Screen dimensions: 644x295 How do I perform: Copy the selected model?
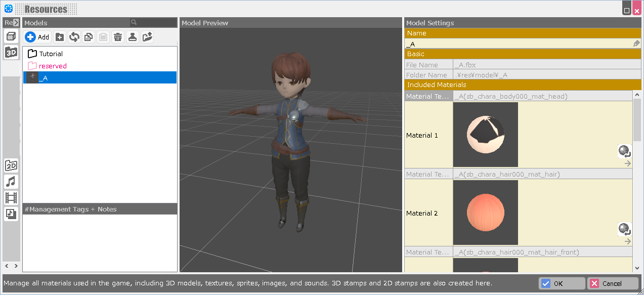[x=89, y=37]
